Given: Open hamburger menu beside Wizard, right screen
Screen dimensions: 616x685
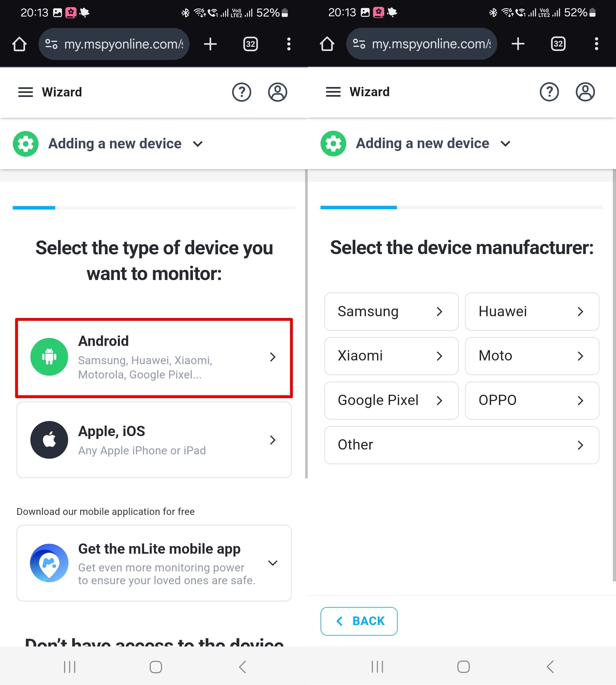Looking at the screenshot, I should 333,92.
